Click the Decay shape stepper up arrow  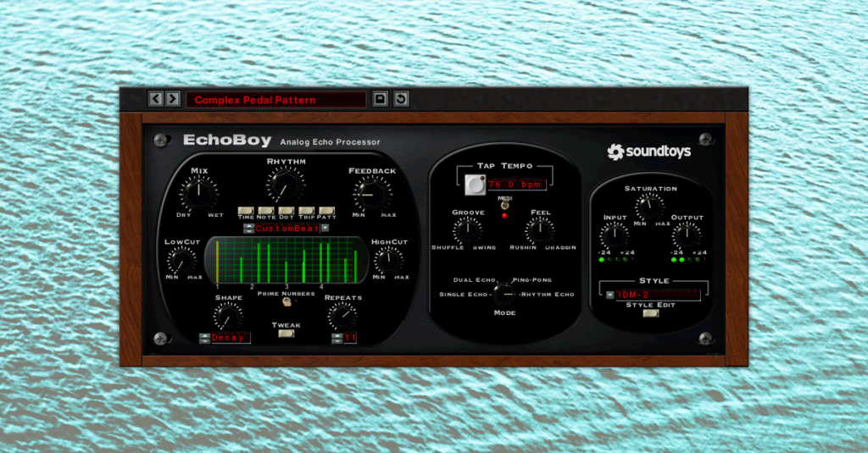(x=205, y=335)
